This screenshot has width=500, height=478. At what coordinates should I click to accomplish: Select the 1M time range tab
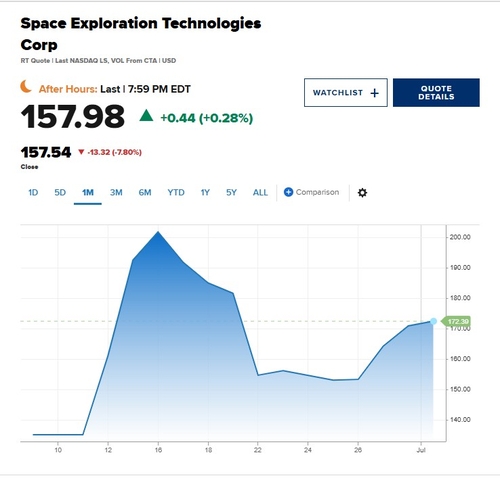88,193
